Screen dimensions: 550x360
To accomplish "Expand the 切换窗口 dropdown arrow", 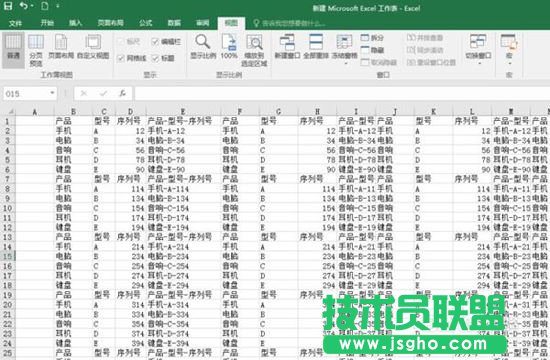I will click(479, 64).
